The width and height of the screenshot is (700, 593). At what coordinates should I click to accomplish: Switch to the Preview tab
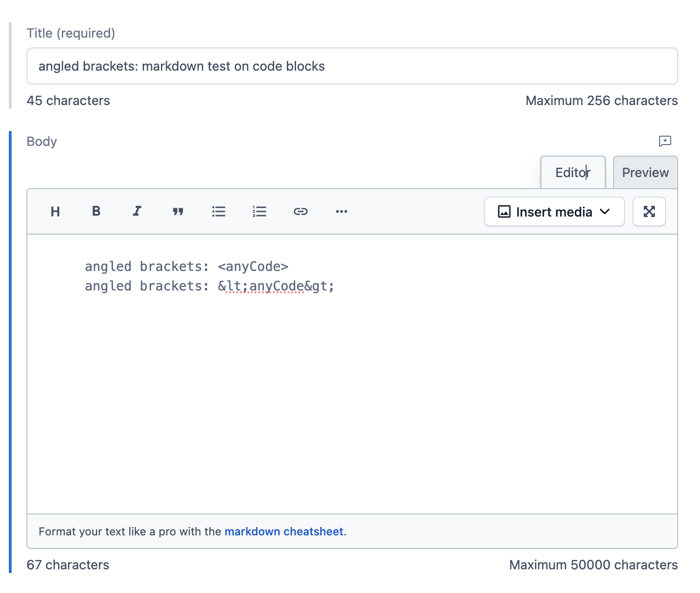(x=645, y=172)
